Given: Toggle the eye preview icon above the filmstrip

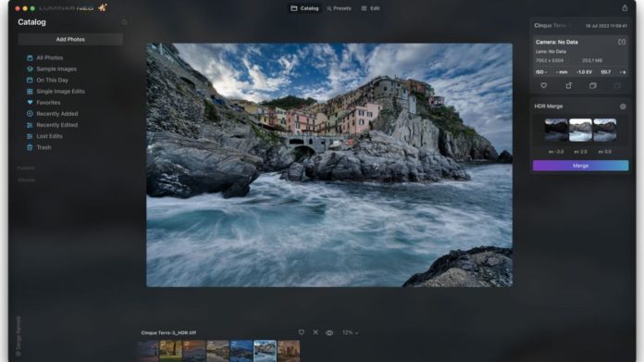Looking at the screenshot, I should (329, 332).
